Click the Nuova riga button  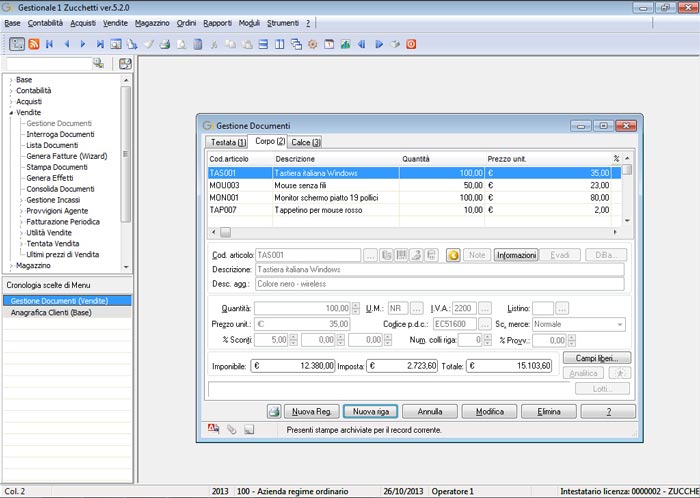click(x=370, y=411)
